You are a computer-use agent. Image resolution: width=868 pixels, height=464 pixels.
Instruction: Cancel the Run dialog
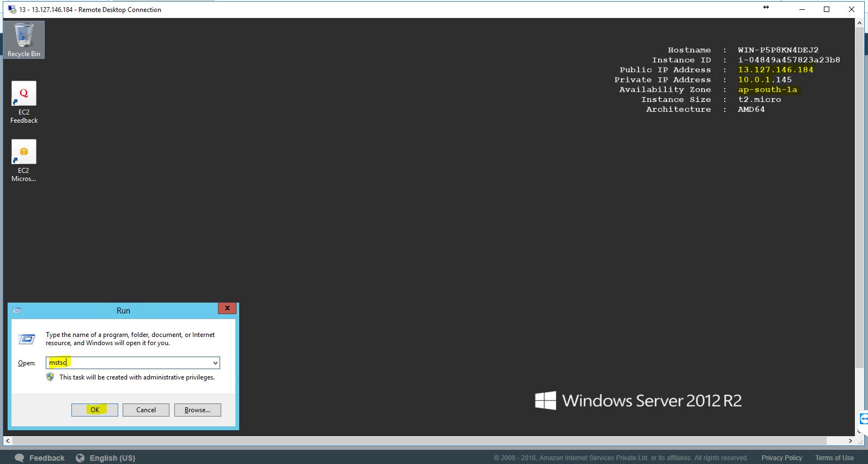coord(145,410)
